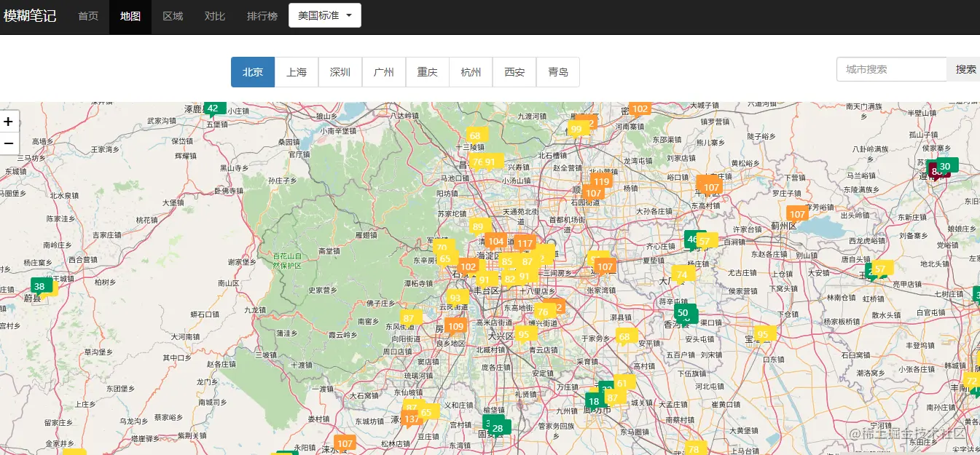Open the orange 102 marker near 石景山
This screenshot has height=455, width=980.
(468, 266)
